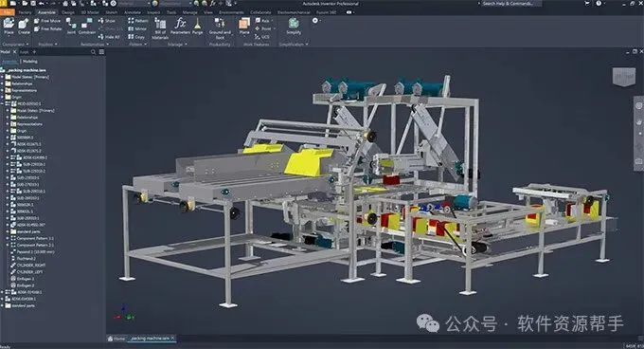
Task: Switch to the Design ribbon tab
Action: (x=68, y=12)
